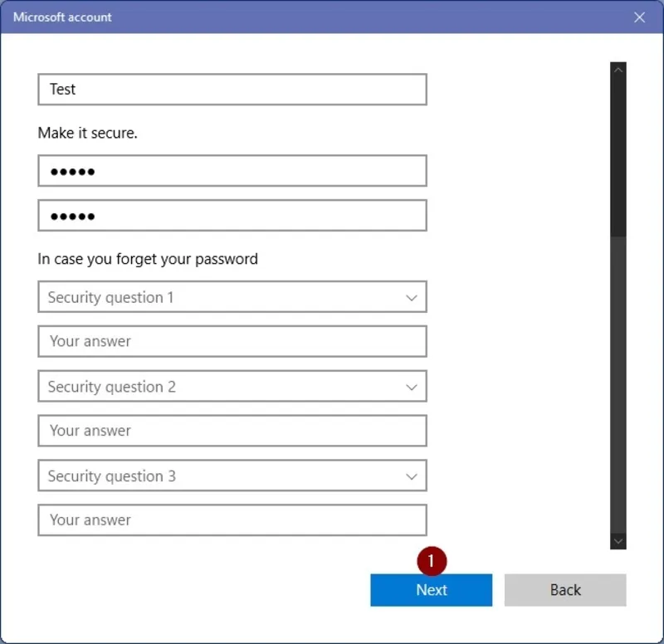Close the Microsoft account dialog
This screenshot has height=644, width=664.
(639, 17)
